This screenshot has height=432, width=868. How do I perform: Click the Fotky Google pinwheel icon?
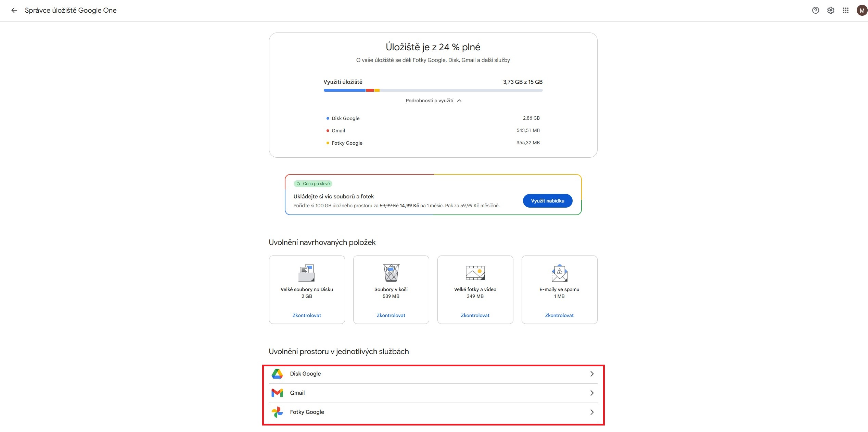point(277,412)
